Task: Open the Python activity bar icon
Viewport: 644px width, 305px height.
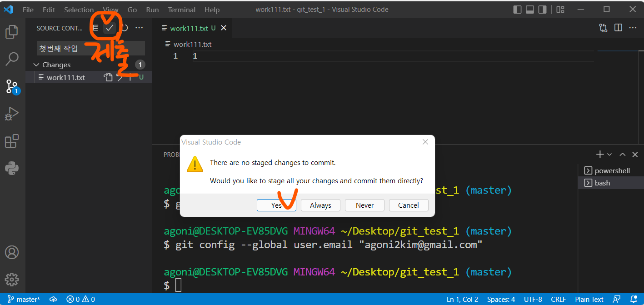Action: 12,168
